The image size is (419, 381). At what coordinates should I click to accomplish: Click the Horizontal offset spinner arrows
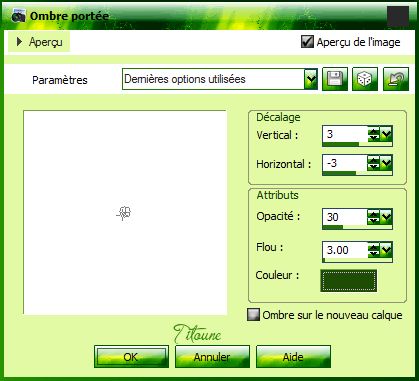373,163
